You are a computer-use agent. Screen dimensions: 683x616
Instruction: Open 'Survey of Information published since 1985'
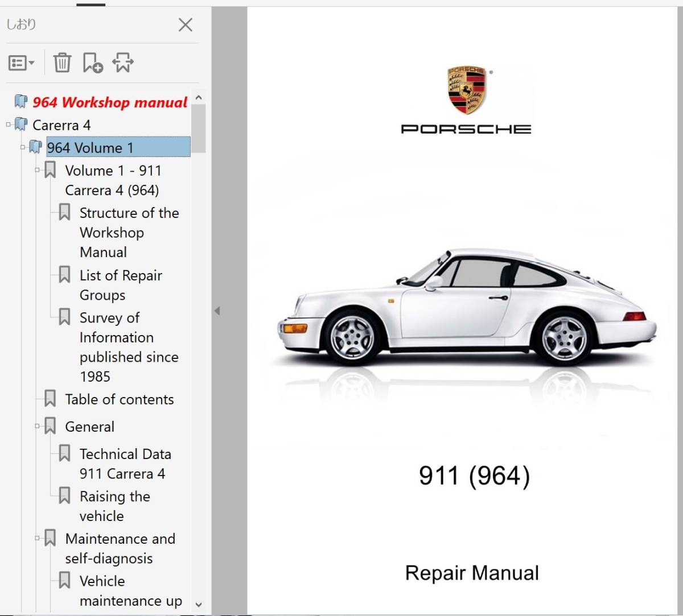point(129,347)
